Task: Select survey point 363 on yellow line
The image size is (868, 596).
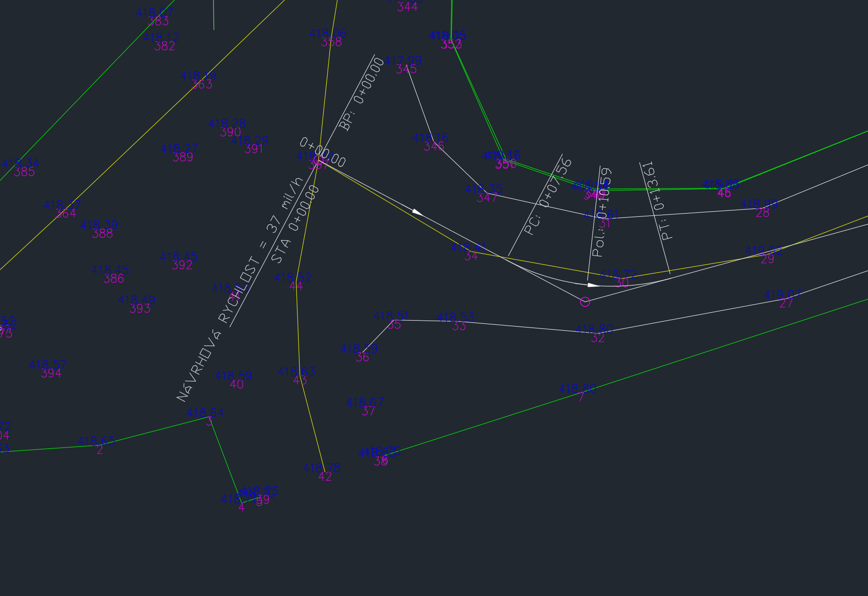Action: coord(202,84)
